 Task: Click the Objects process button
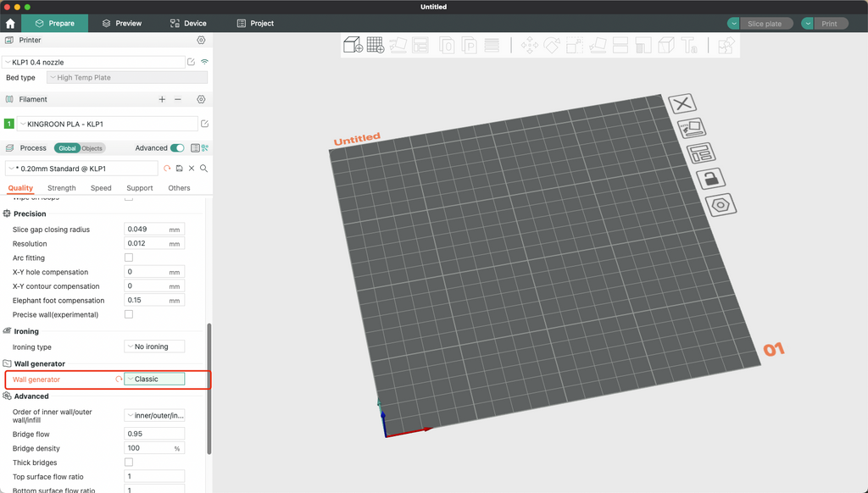pyautogui.click(x=92, y=148)
